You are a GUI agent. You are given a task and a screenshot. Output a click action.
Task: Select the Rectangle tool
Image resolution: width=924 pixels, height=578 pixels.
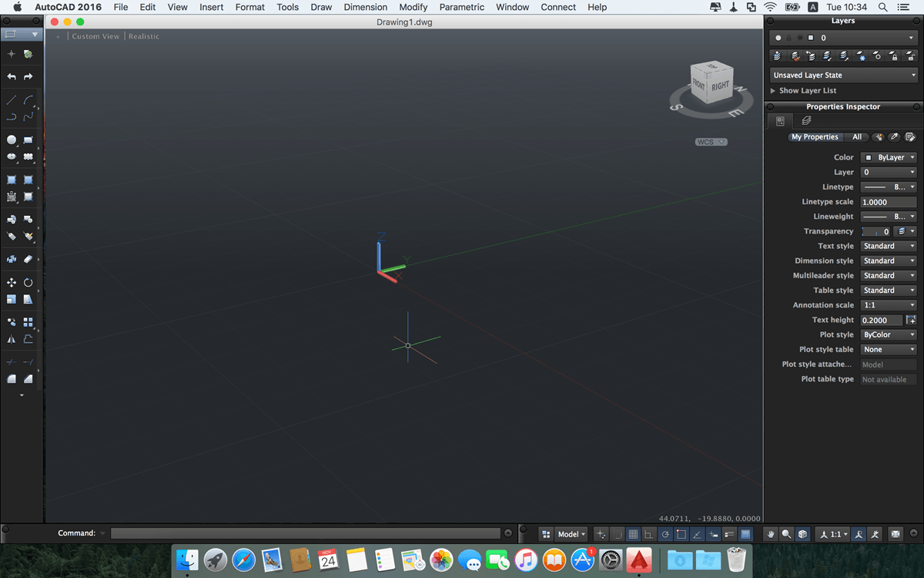click(28, 139)
